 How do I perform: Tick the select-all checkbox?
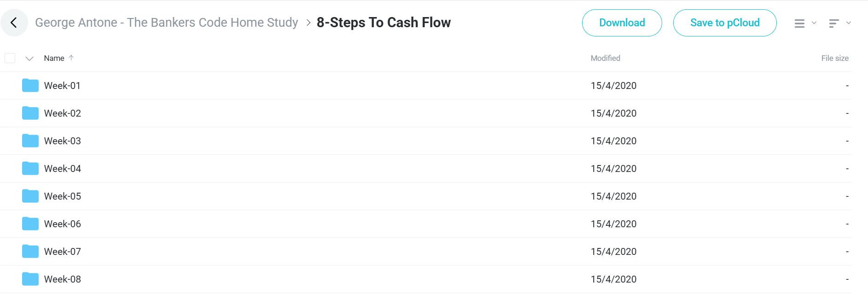pyautogui.click(x=10, y=58)
